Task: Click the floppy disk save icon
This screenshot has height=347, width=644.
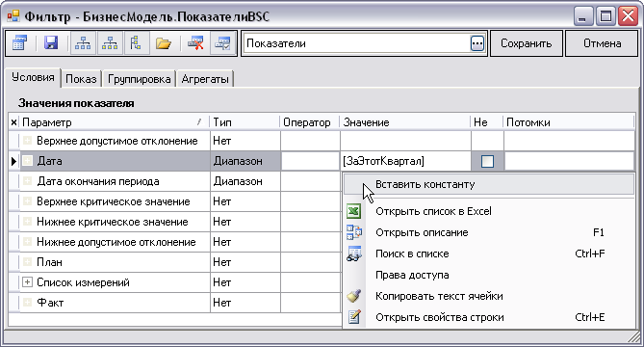Action: [x=51, y=43]
